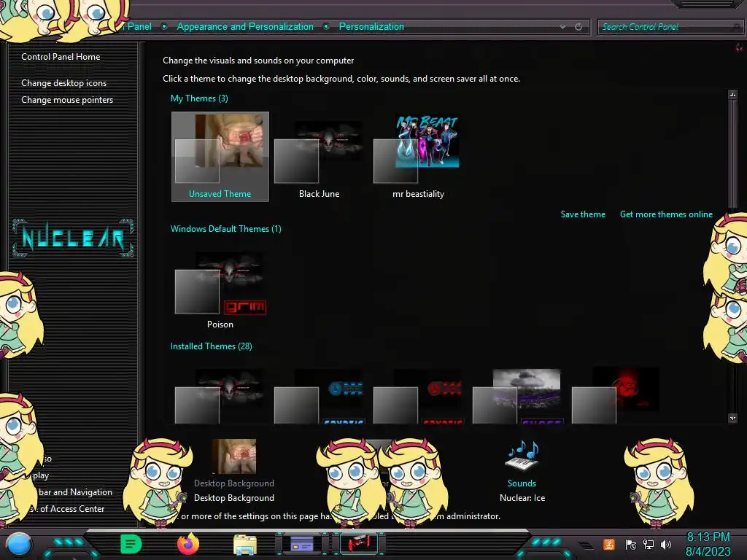Select the Unsaved Theme

pos(220,157)
